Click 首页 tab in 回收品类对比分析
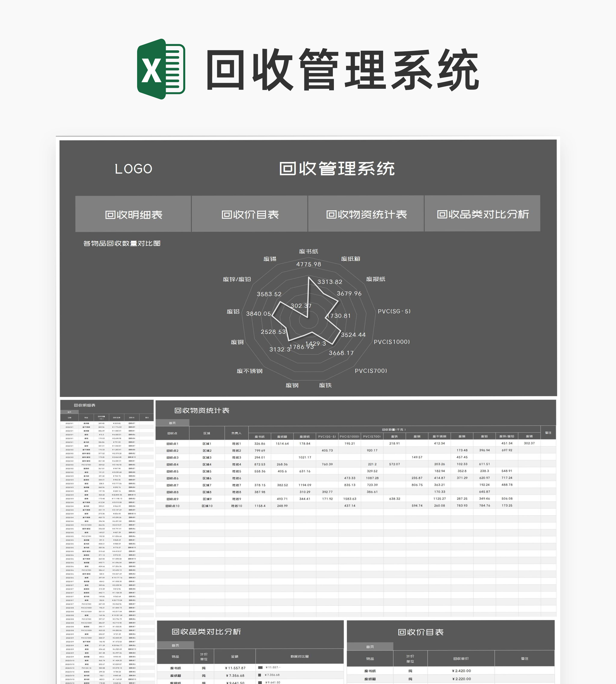The image size is (616, 684). tap(175, 645)
